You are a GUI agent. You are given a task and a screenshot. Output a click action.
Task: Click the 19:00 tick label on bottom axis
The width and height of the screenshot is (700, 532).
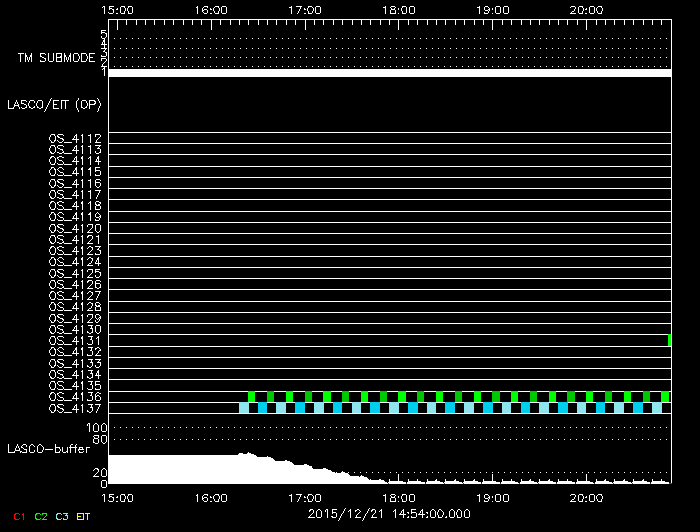click(x=492, y=497)
